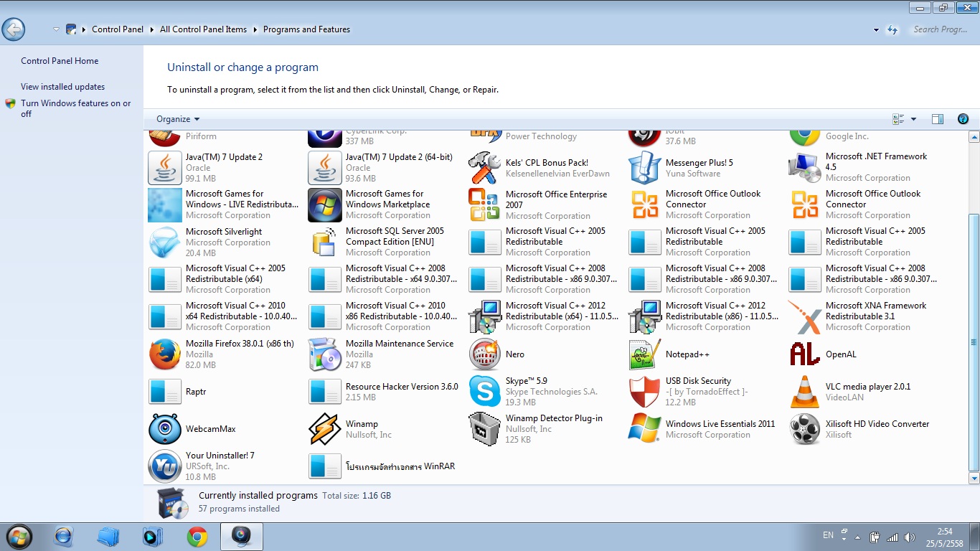Click the scrollbar down arrow in program list
The height and width of the screenshot is (551, 980).
pyautogui.click(x=974, y=478)
